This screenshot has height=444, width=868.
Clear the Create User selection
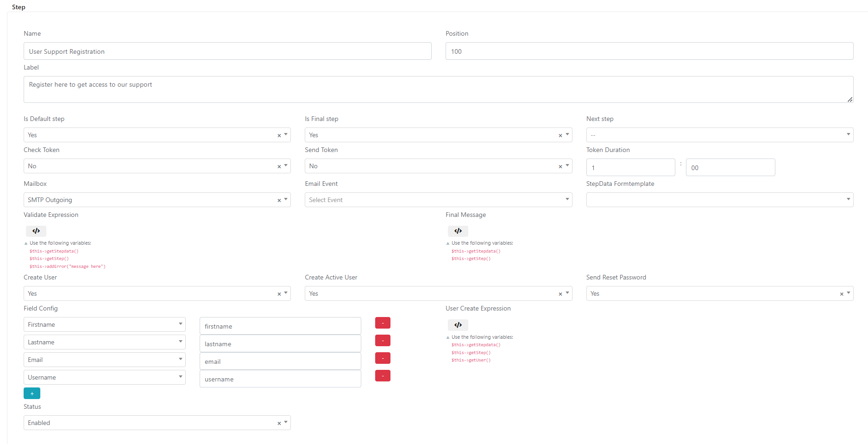click(279, 294)
